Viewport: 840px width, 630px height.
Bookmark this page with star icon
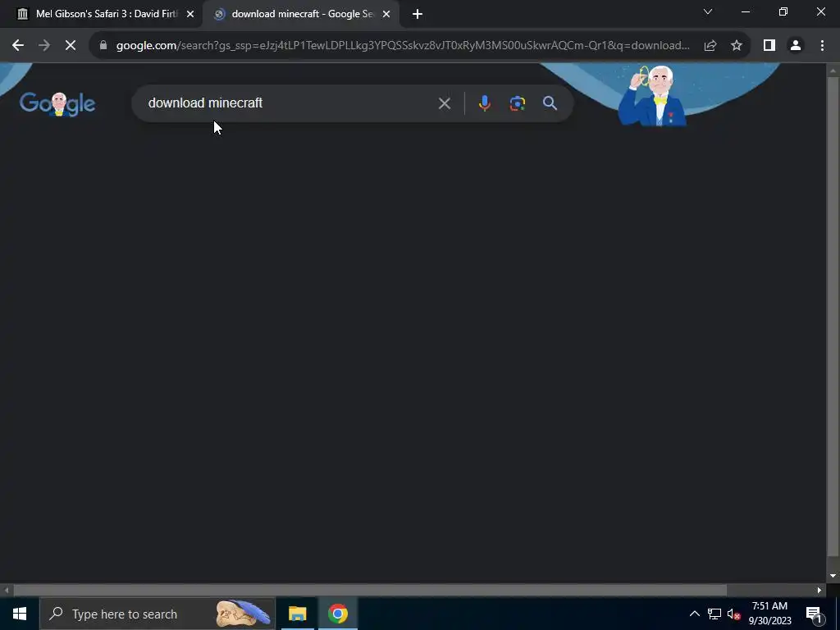click(737, 46)
